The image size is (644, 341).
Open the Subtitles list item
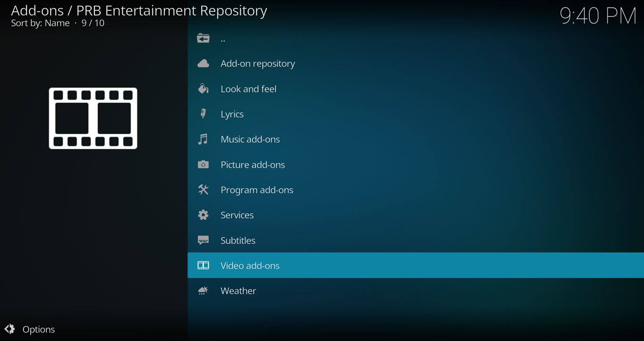(238, 240)
